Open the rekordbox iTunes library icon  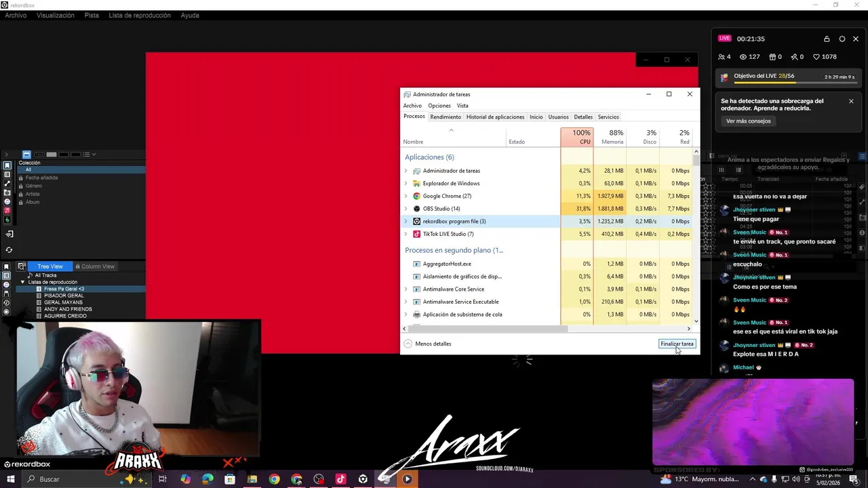click(x=7, y=201)
